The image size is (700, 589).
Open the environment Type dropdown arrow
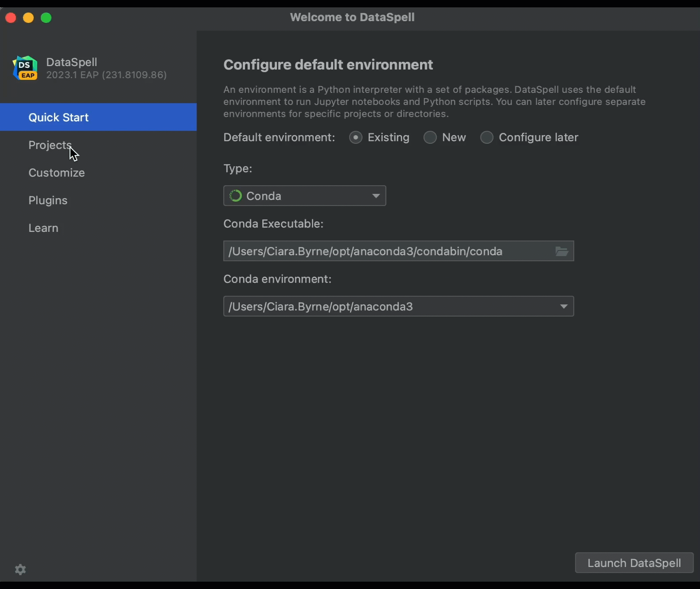click(376, 196)
